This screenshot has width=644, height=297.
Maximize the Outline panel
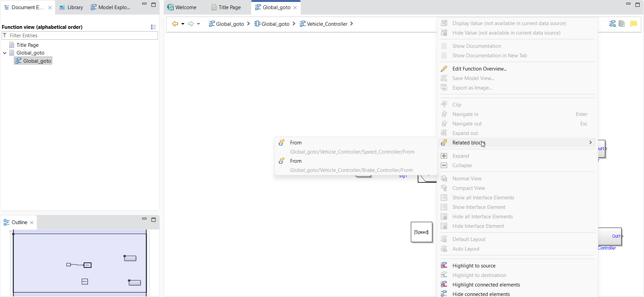154,220
